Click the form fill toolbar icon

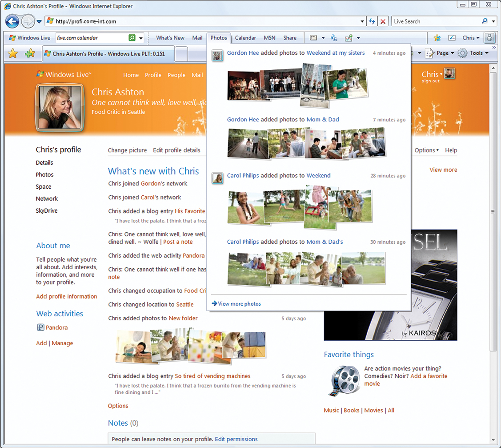point(313,38)
